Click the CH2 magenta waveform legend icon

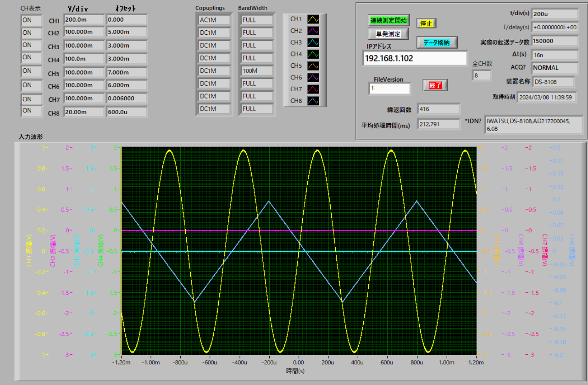click(x=313, y=31)
